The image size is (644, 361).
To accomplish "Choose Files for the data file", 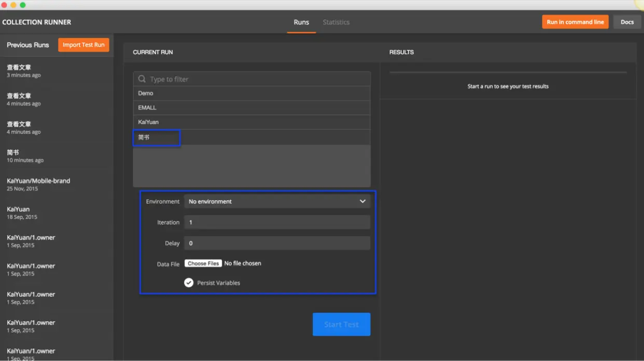I will click(203, 263).
